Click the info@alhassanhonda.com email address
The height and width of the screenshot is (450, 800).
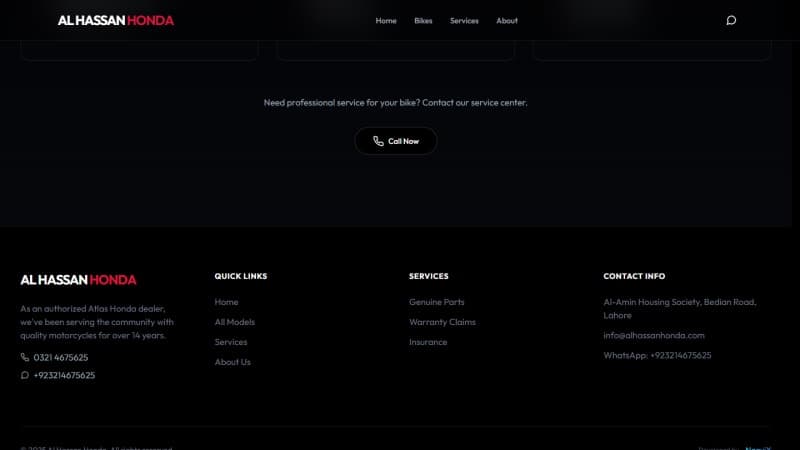(654, 335)
